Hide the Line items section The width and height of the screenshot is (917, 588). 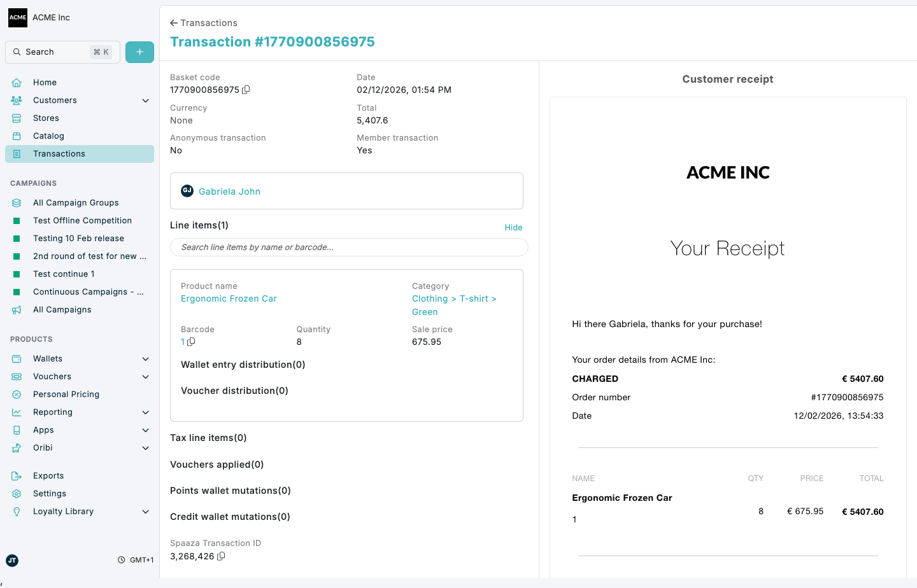[x=513, y=227]
